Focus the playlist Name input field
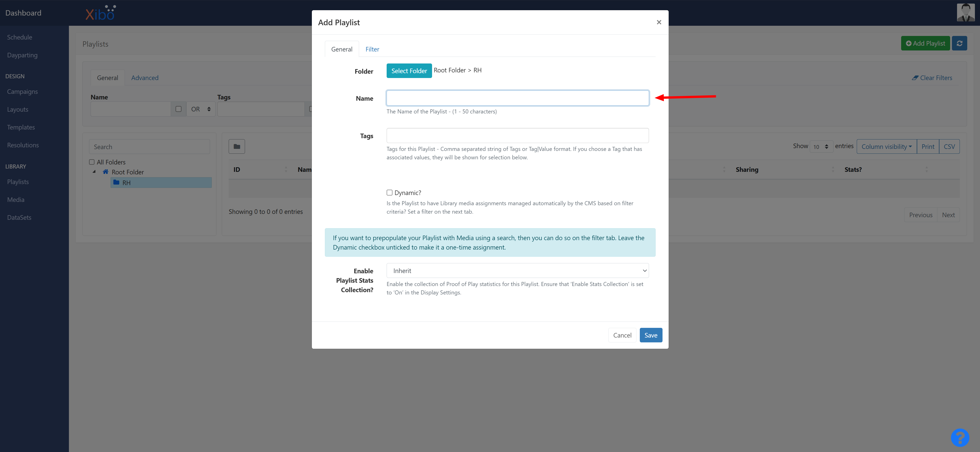The image size is (980, 452). click(x=517, y=98)
